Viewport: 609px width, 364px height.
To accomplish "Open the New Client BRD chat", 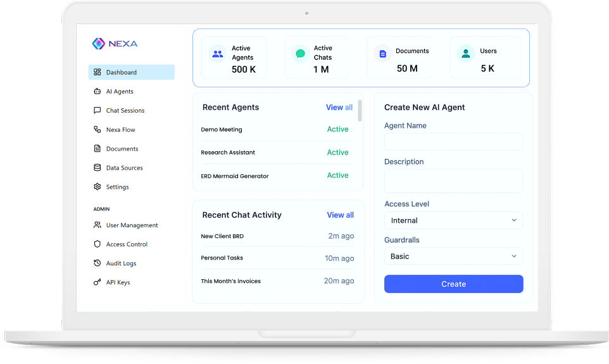I will click(277, 235).
